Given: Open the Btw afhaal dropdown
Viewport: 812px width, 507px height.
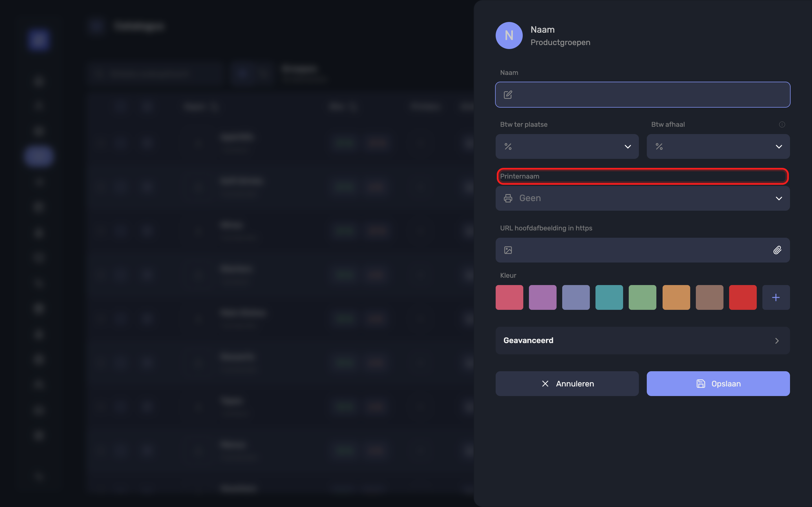Looking at the screenshot, I should (718, 146).
